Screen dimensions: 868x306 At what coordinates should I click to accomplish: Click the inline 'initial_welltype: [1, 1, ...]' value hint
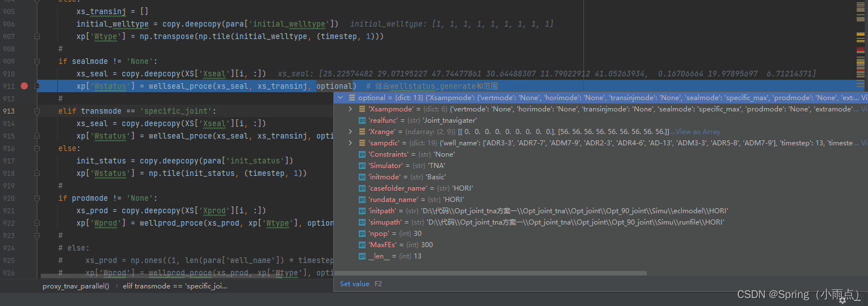click(452, 24)
